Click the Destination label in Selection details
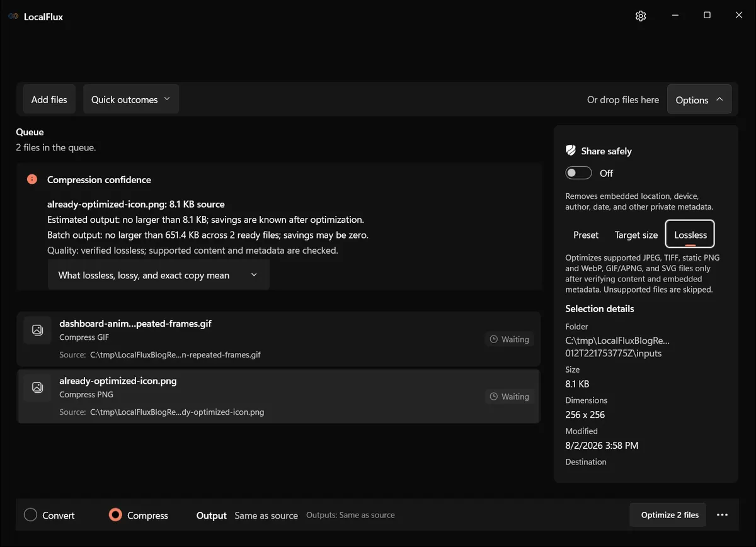The height and width of the screenshot is (547, 756). pos(586,462)
